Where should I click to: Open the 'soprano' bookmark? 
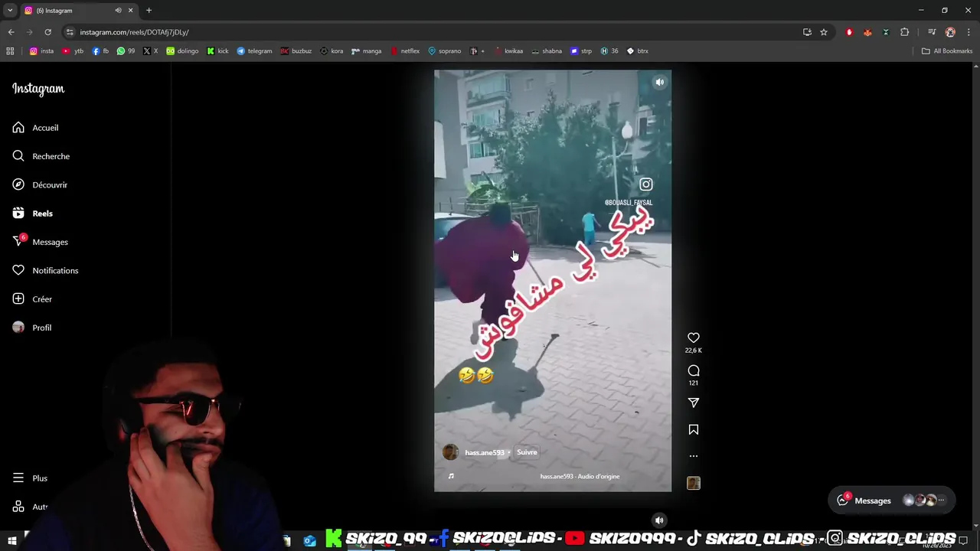(x=444, y=51)
